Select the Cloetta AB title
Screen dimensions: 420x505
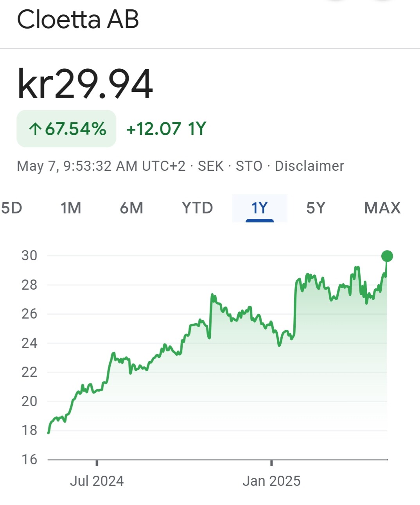point(78,19)
